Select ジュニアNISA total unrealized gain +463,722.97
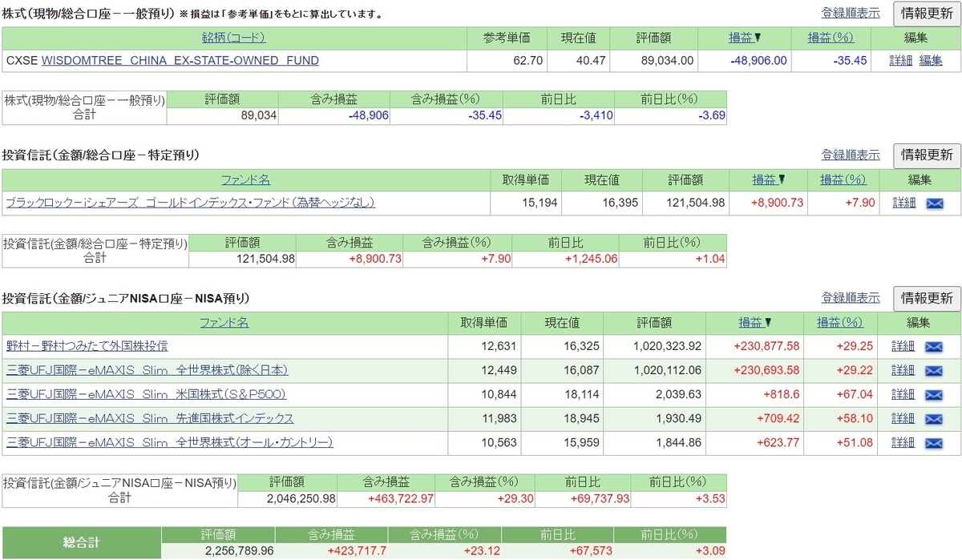 401,499
